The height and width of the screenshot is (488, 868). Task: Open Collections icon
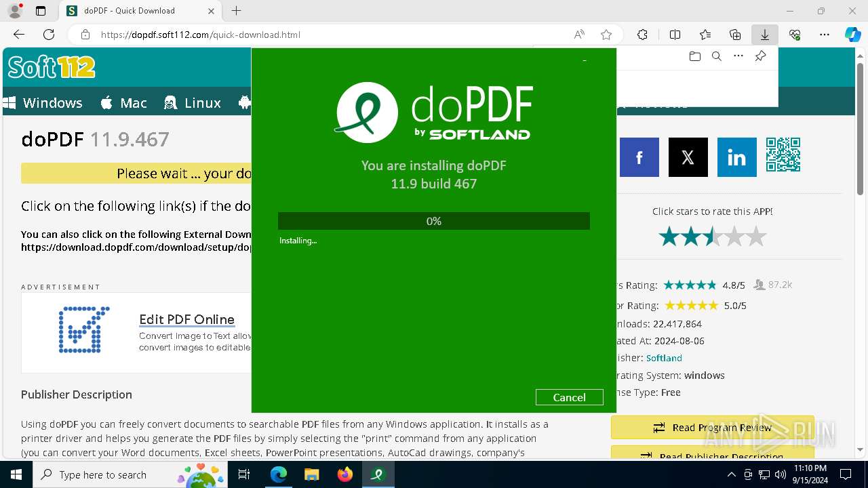pyautogui.click(x=735, y=35)
